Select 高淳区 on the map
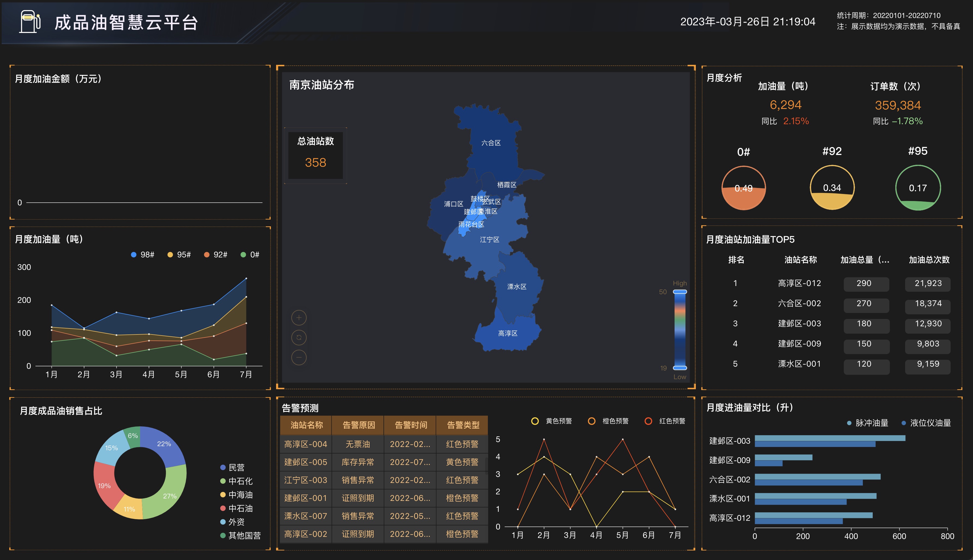The image size is (973, 560). coord(508,333)
